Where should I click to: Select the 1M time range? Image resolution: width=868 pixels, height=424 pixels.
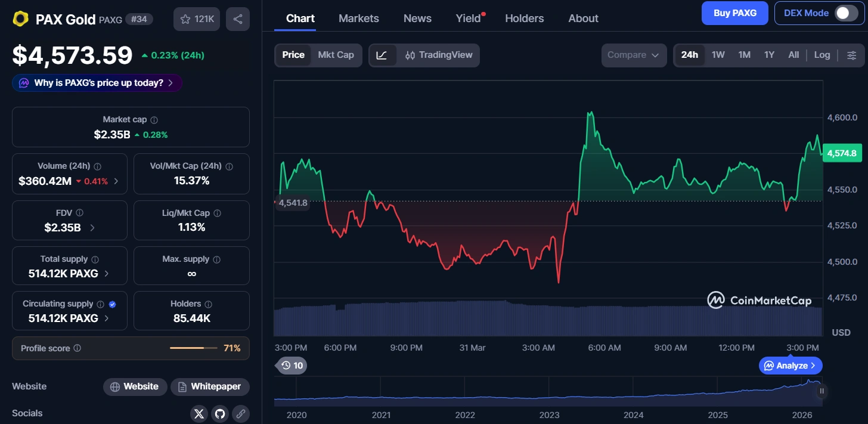click(x=744, y=55)
